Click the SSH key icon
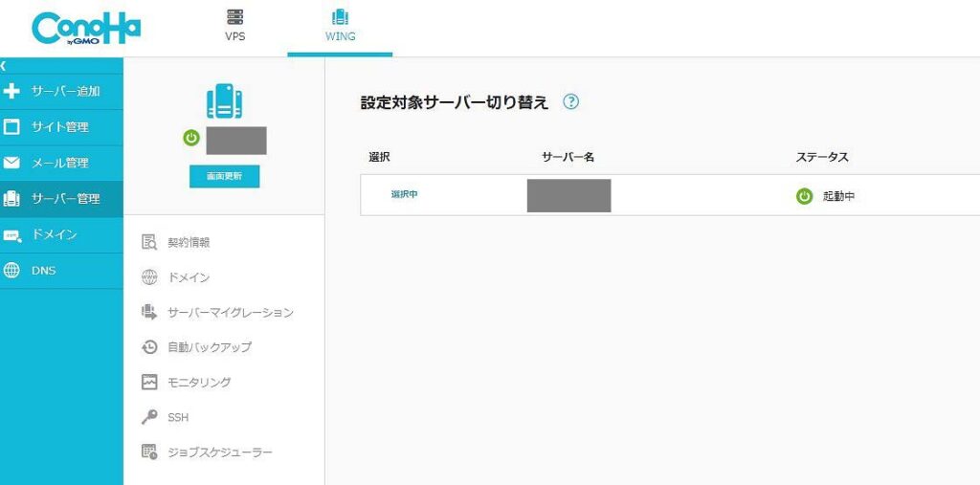980x485 pixels. [149, 417]
